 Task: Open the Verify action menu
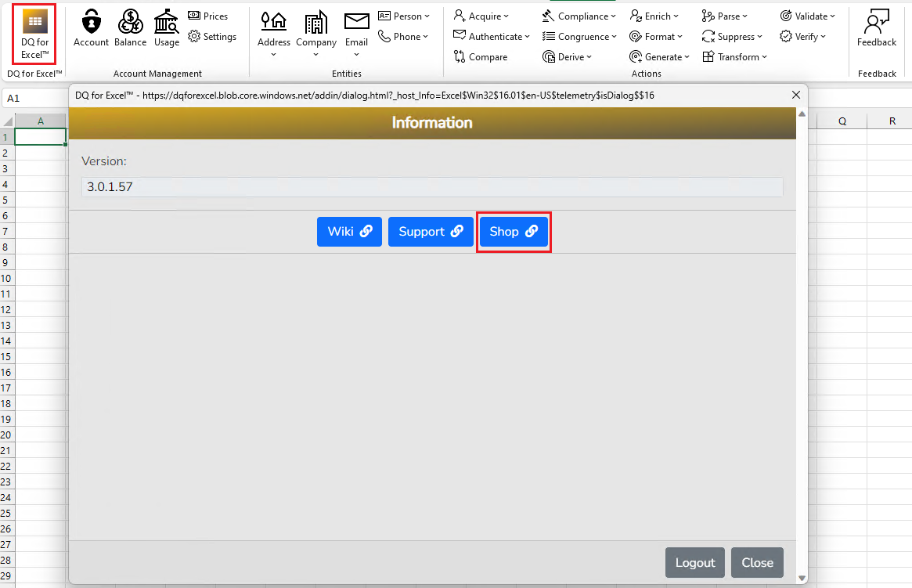pos(802,37)
